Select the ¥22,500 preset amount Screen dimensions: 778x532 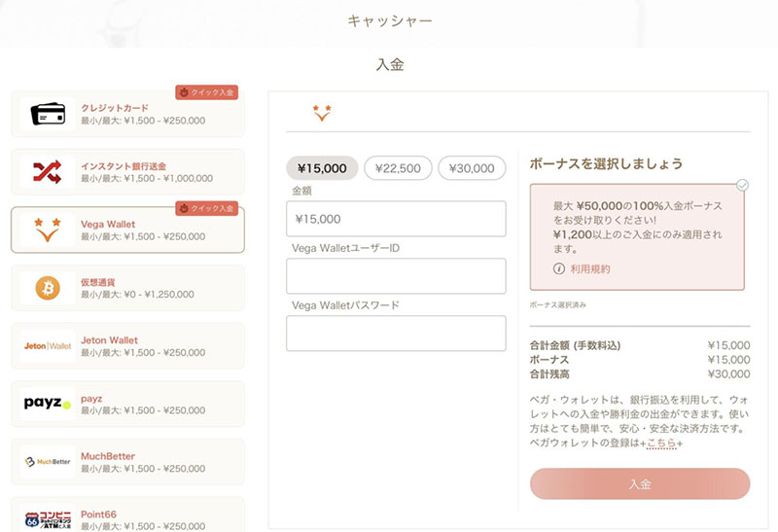[x=398, y=168]
